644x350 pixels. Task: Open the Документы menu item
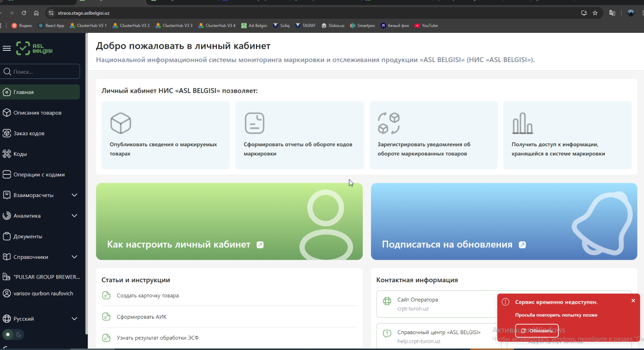[40, 236]
